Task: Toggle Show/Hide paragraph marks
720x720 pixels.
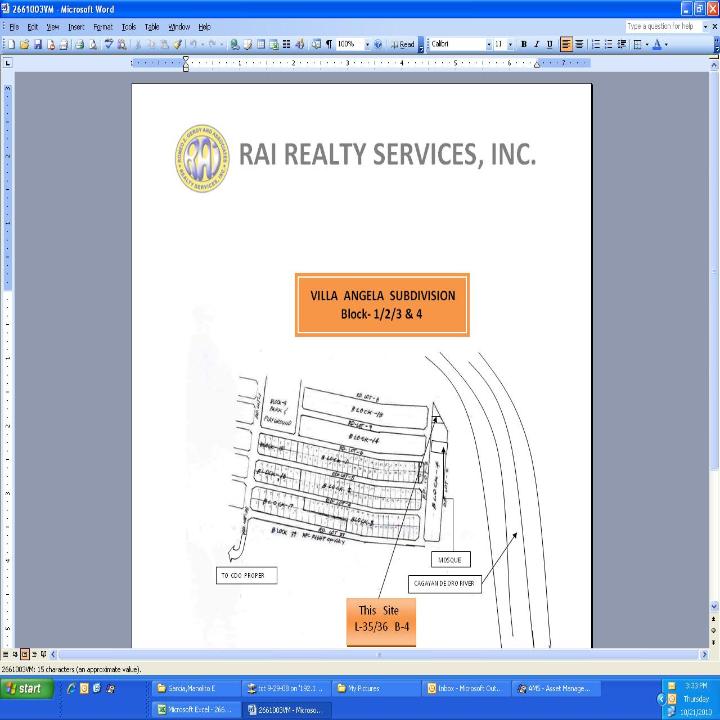Action: 329,45
